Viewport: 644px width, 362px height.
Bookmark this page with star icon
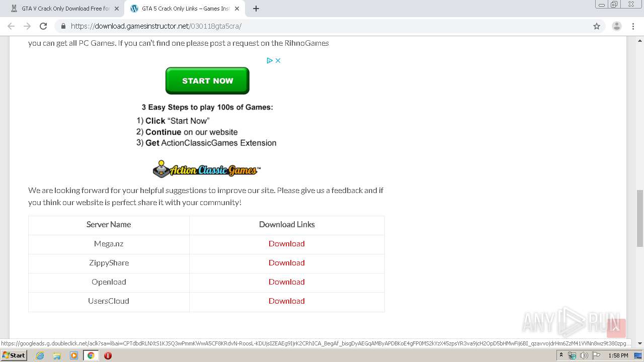(x=596, y=26)
